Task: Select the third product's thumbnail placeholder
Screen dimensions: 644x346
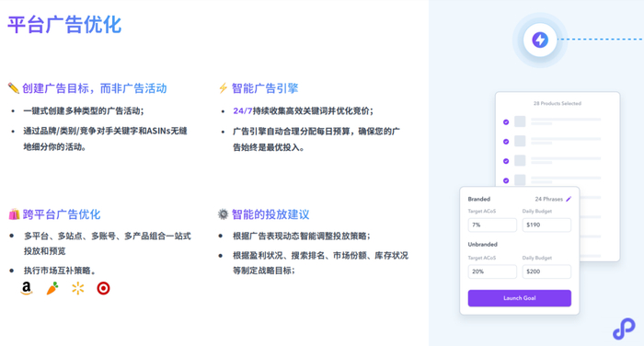Action: pos(520,160)
